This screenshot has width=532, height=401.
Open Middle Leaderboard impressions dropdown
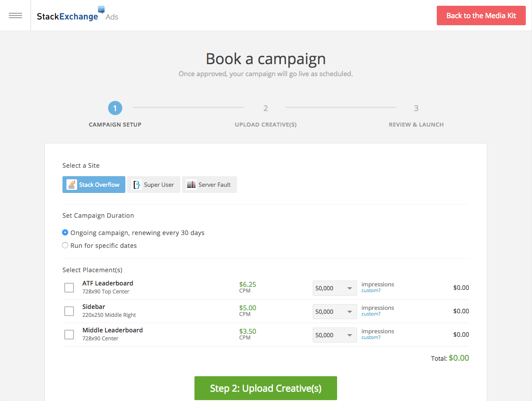(335, 335)
